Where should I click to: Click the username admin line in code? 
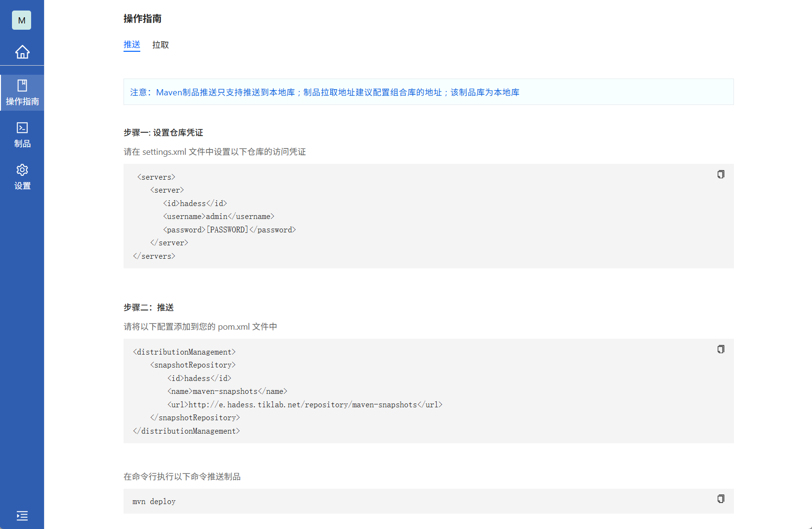pos(219,217)
